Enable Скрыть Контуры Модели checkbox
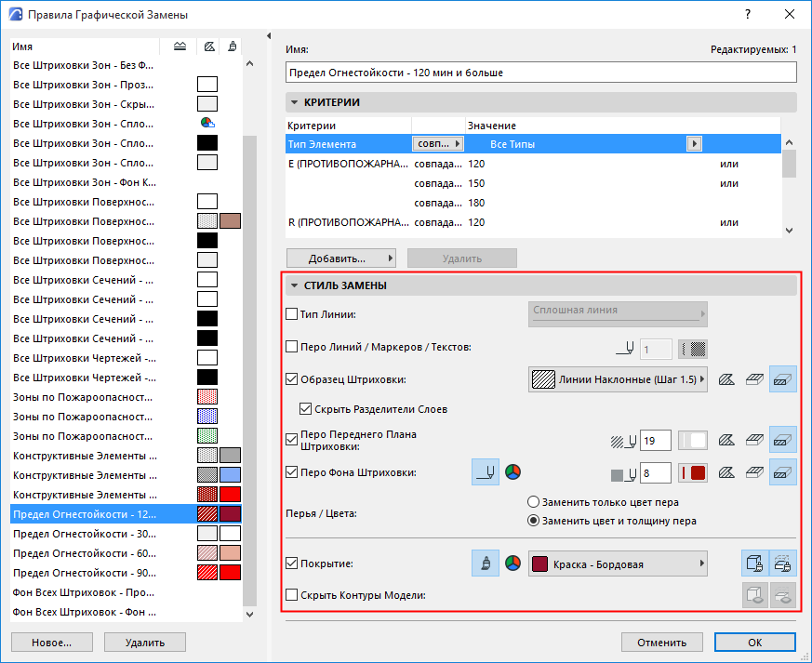 [291, 595]
